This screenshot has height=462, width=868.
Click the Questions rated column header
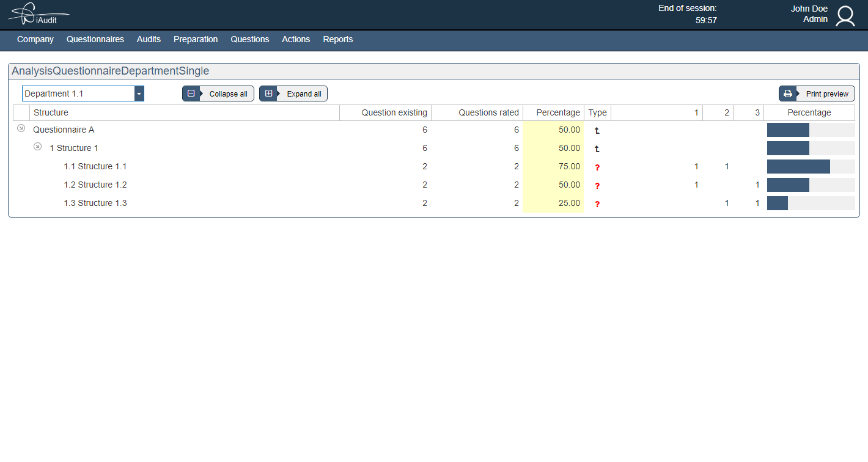click(477, 112)
